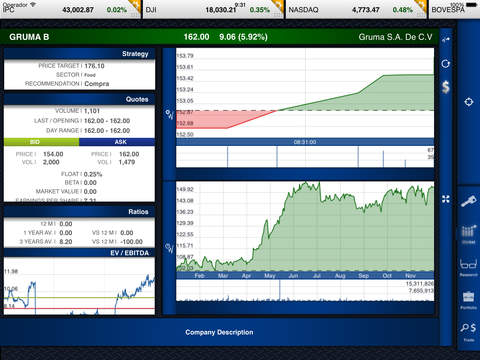Screen dimensions: 480x360
Task: Toggle percent view on intraday chart
Action: [170, 114]
